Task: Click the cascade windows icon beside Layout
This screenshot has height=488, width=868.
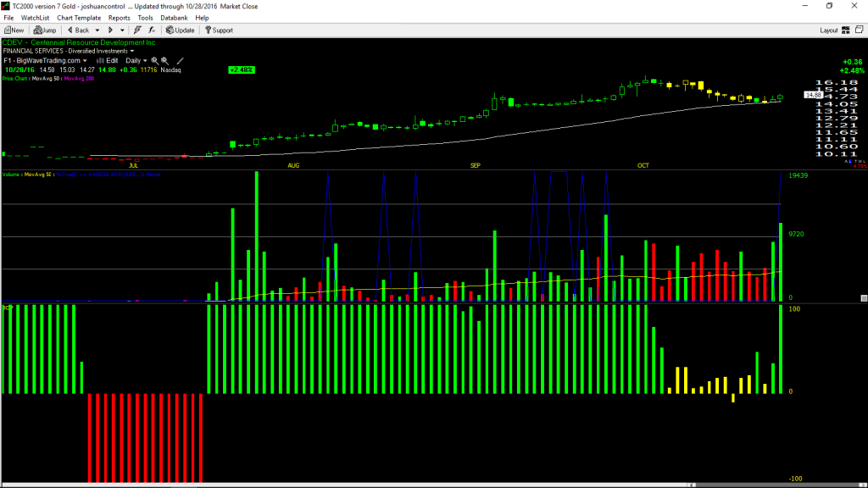Action: pyautogui.click(x=860, y=30)
